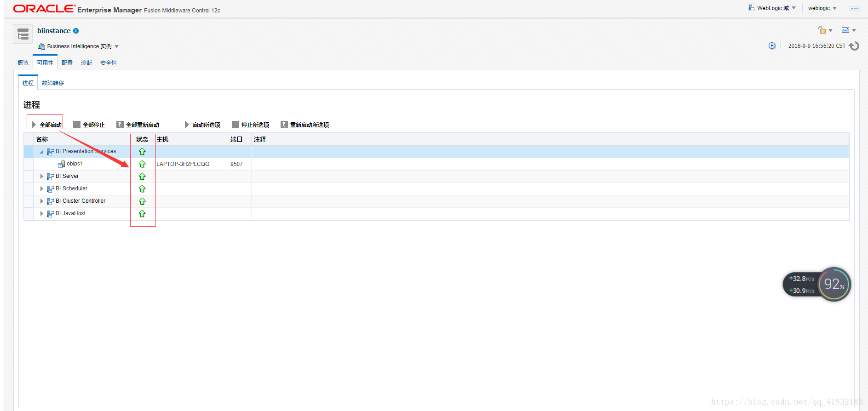The image size is (868, 411).
Task: Open the WebLogic domain dropdown
Action: (x=793, y=8)
